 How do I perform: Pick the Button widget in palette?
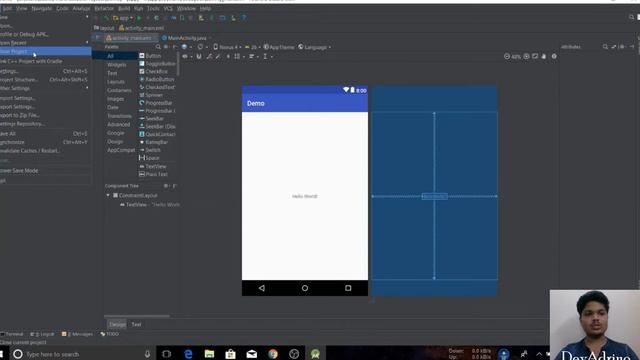150,56
